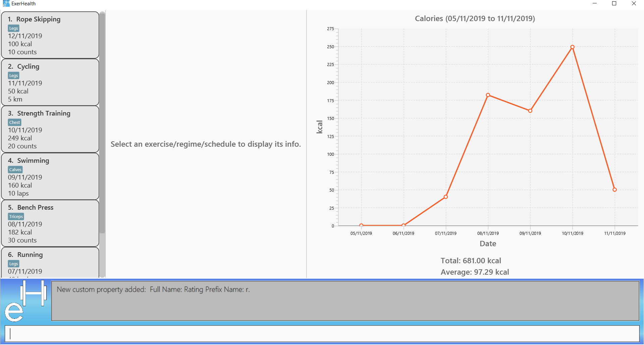Click the 'Total: 681.00 kcal' text
This screenshot has height=345, width=644.
click(471, 261)
